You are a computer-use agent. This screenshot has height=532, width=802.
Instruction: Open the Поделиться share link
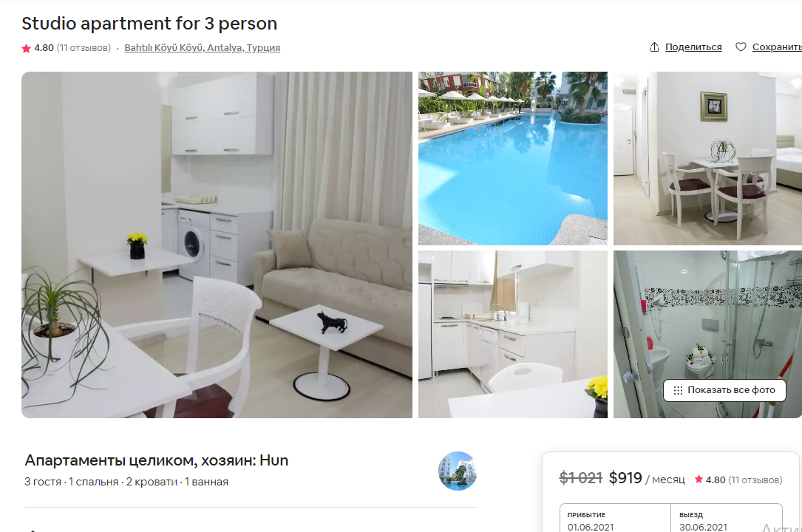(x=693, y=47)
